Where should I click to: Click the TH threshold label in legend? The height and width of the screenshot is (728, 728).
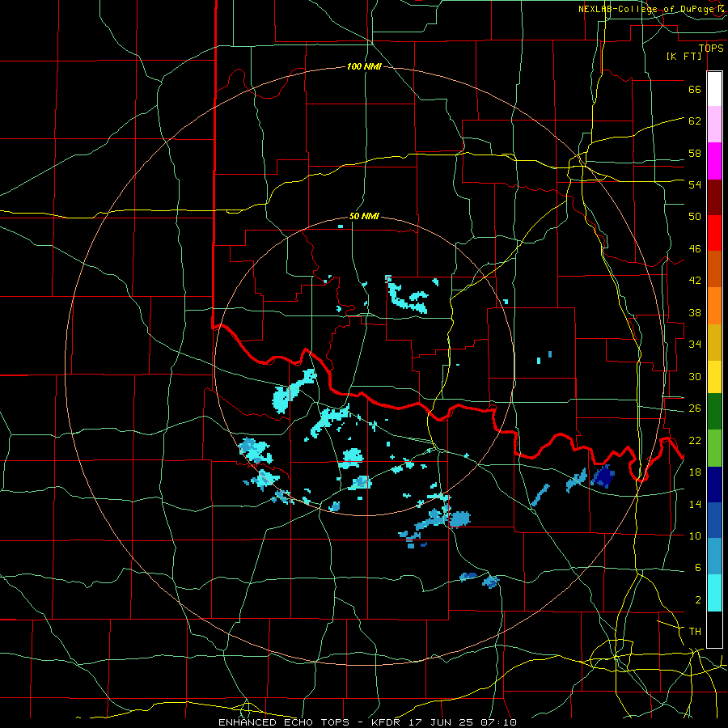pyautogui.click(x=695, y=631)
